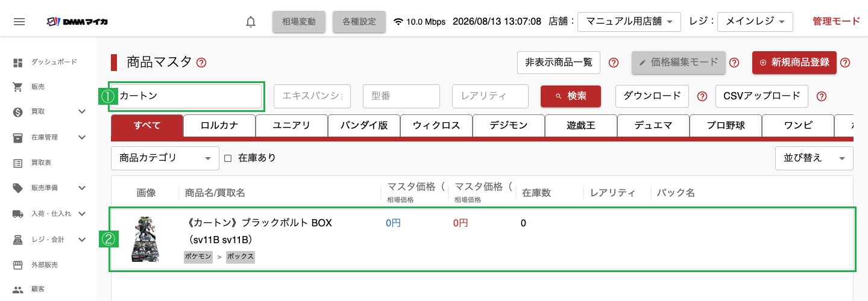Expand the レジ・会計 sidebar submenu chevron
868x301 pixels.
82,239
